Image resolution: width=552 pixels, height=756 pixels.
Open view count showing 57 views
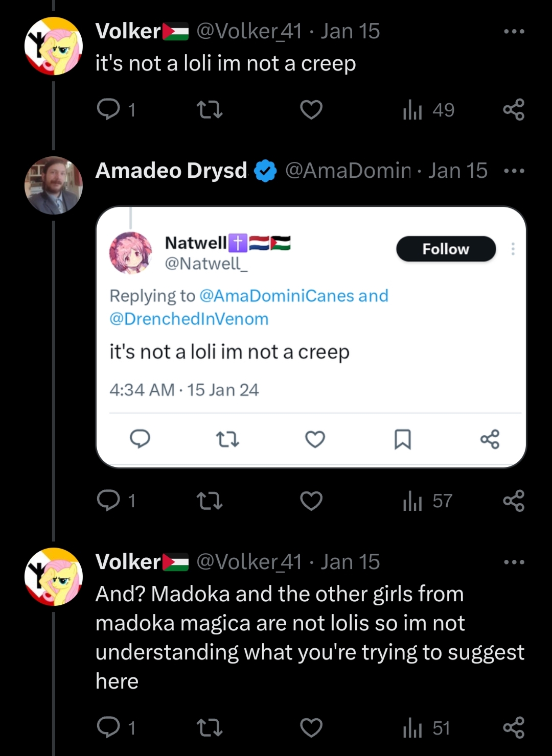point(428,501)
